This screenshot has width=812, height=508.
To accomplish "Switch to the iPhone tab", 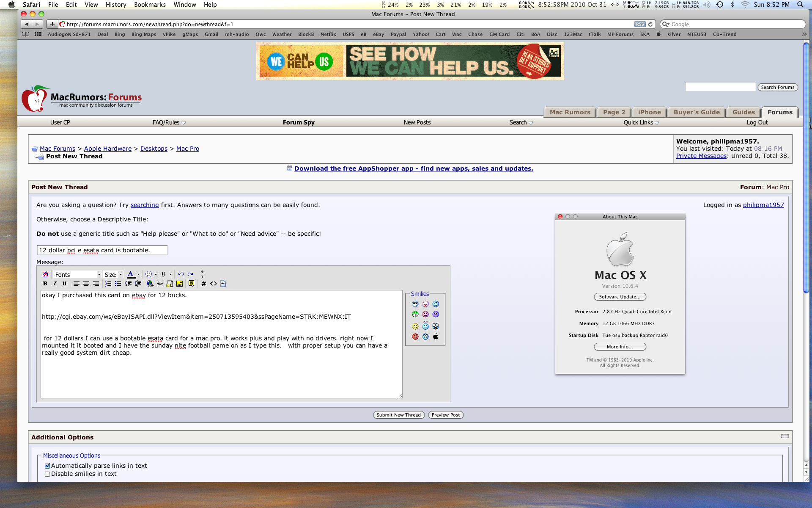I will [x=649, y=112].
